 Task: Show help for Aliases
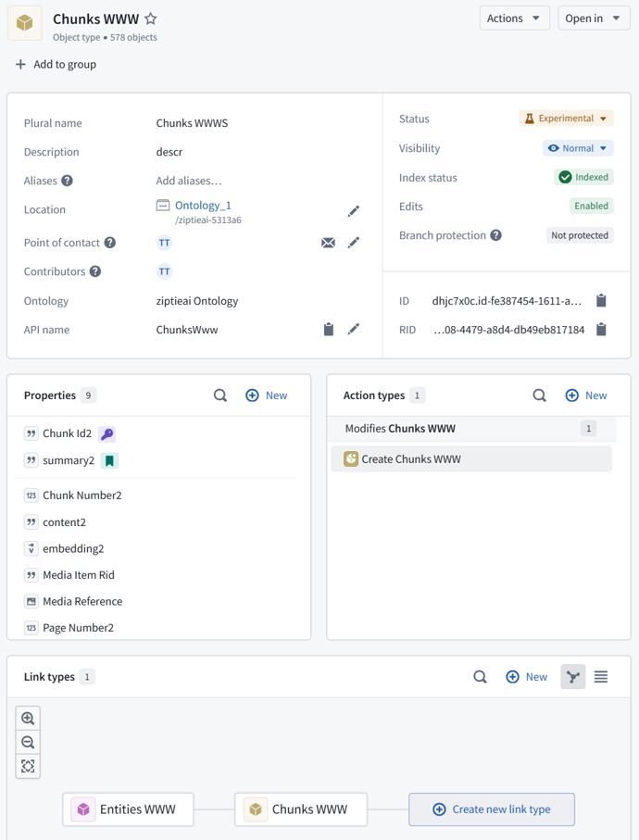point(67,181)
